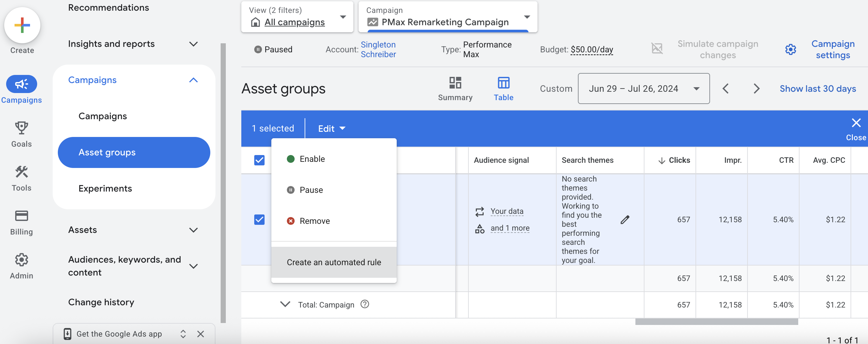Open Tools wrench icon
The height and width of the screenshot is (344, 868).
(22, 172)
